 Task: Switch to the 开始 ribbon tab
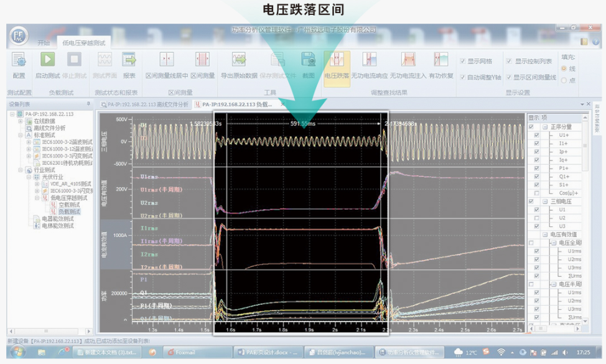[44, 43]
